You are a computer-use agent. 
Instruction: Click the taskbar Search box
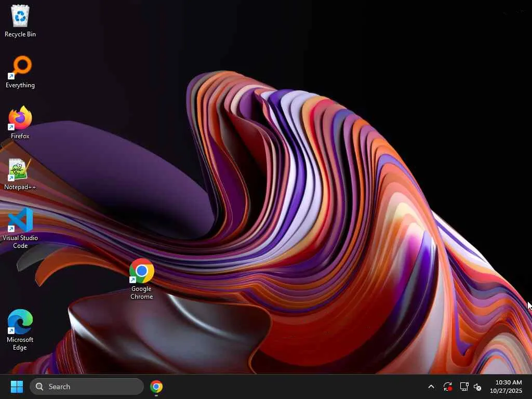pos(87,387)
